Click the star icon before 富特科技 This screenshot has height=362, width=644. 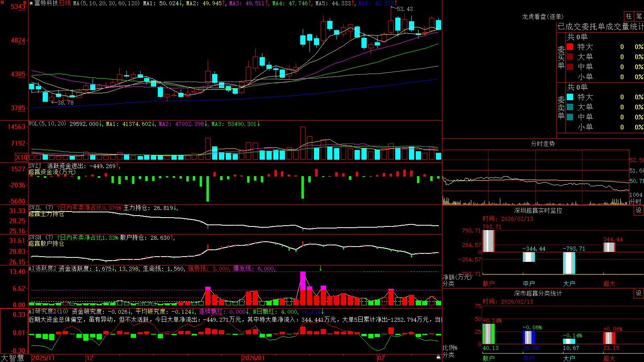pyautogui.click(x=31, y=3)
